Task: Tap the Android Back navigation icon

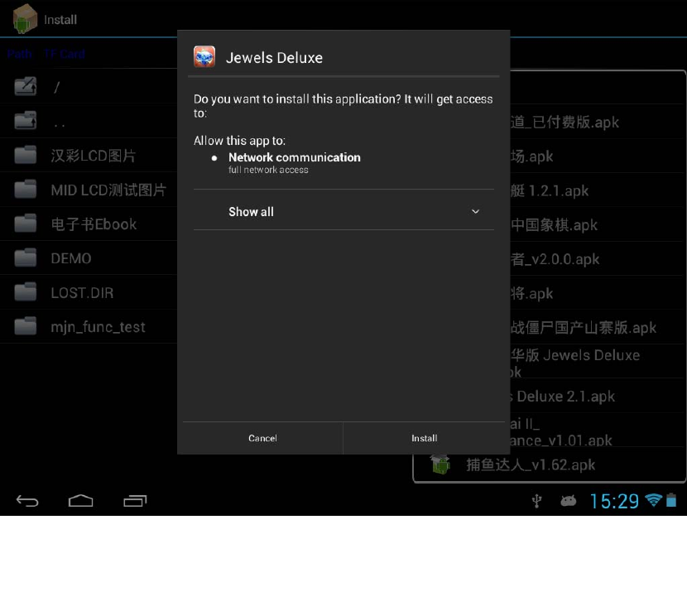Action: pyautogui.click(x=27, y=500)
